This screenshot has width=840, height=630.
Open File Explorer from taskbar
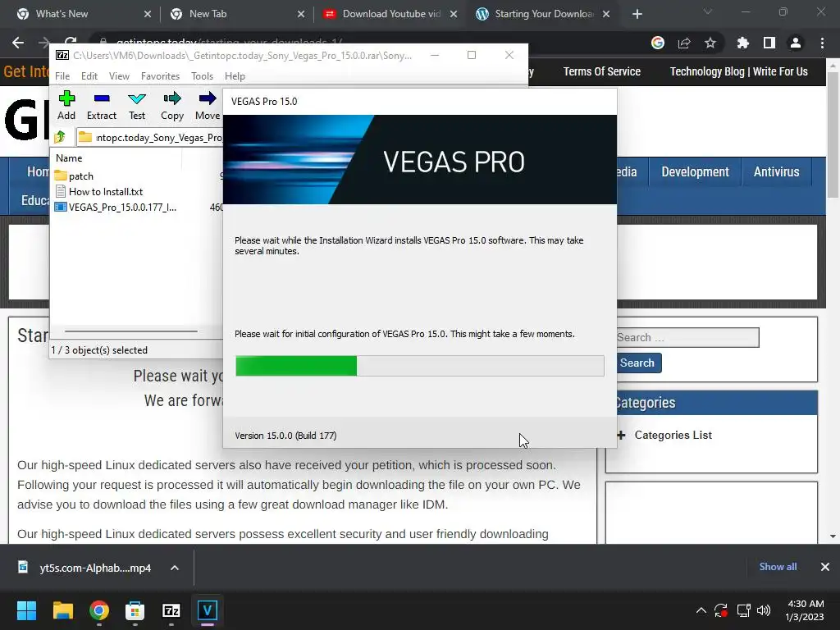(62, 610)
